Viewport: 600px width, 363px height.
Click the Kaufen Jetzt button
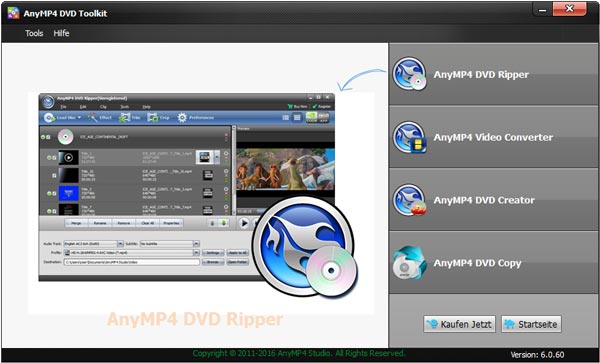(x=459, y=324)
